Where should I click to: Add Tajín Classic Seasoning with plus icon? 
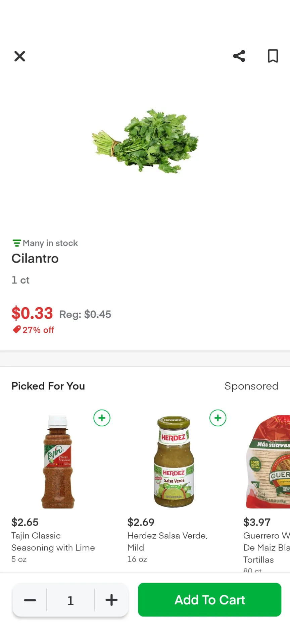(102, 418)
